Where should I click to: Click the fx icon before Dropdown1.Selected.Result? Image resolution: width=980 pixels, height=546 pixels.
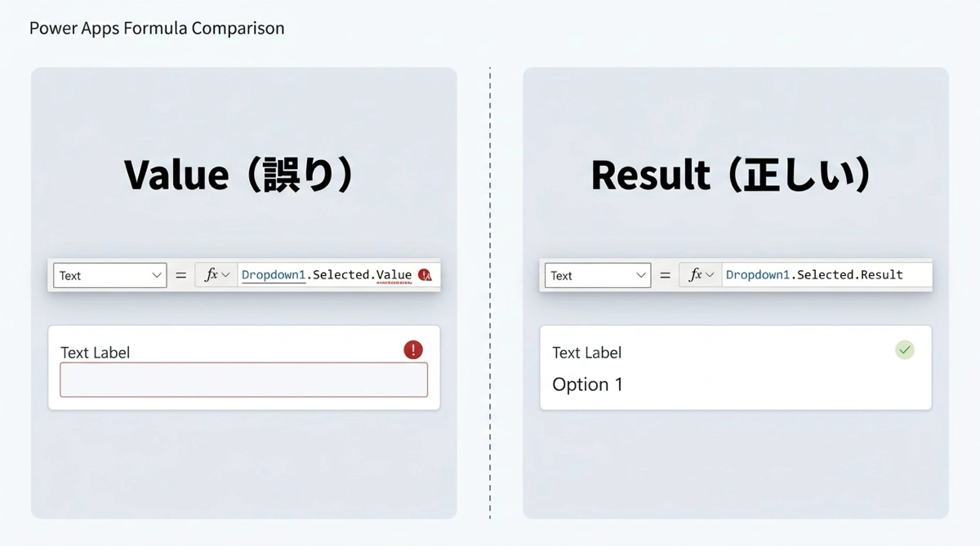pyautogui.click(x=695, y=275)
